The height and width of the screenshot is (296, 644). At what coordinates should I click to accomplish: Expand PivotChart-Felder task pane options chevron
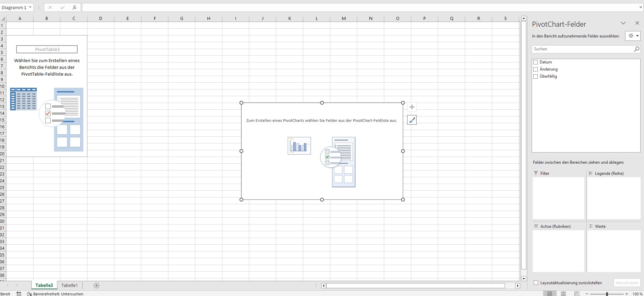tap(623, 23)
